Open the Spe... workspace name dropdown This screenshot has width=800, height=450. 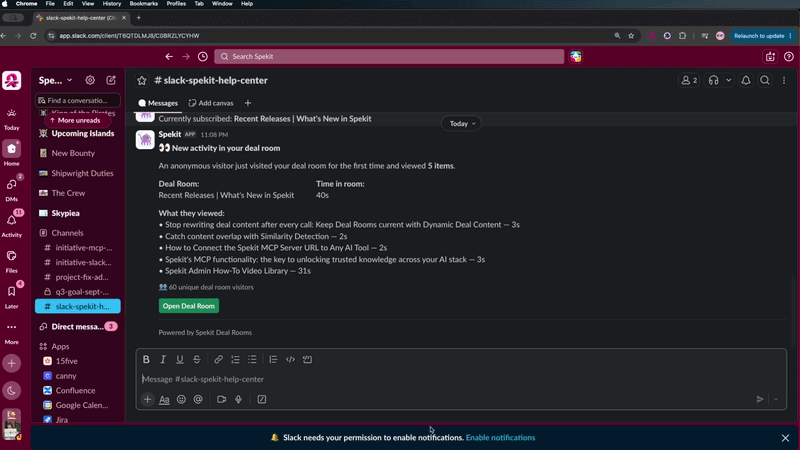(56, 80)
